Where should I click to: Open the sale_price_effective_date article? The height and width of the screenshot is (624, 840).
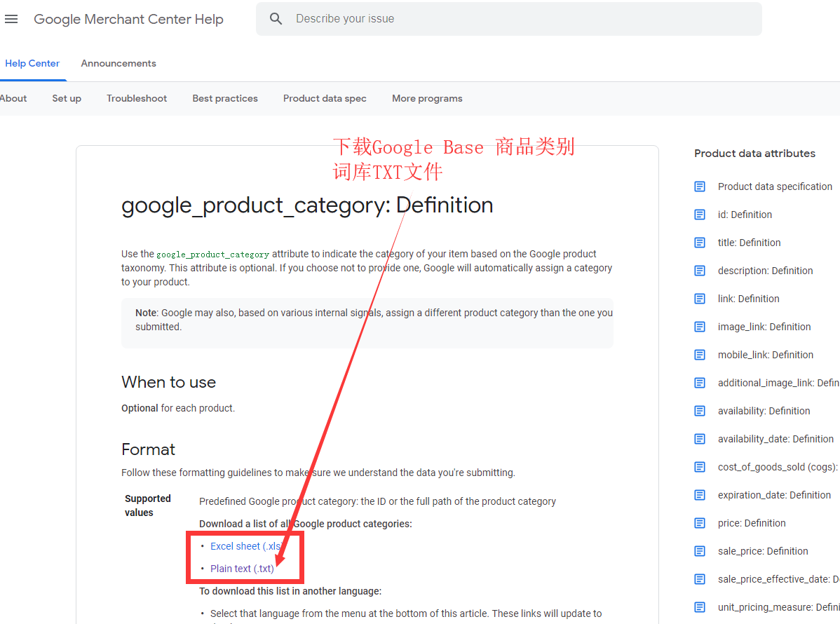778,579
